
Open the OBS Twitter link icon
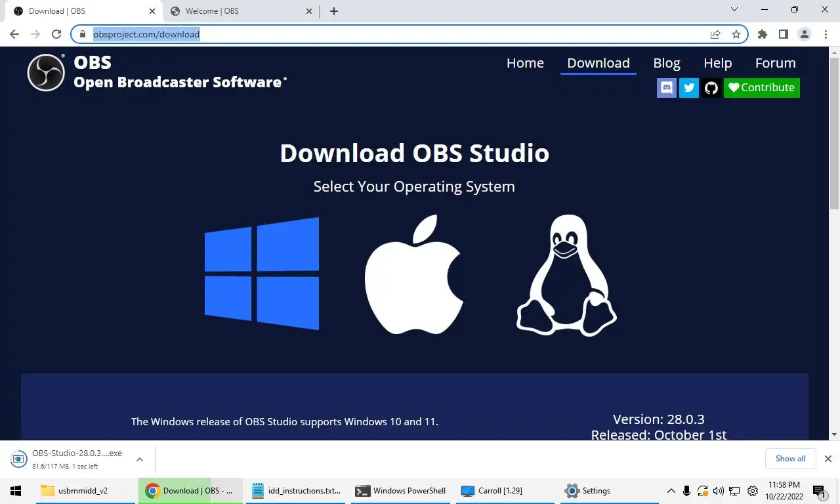pyautogui.click(x=689, y=88)
